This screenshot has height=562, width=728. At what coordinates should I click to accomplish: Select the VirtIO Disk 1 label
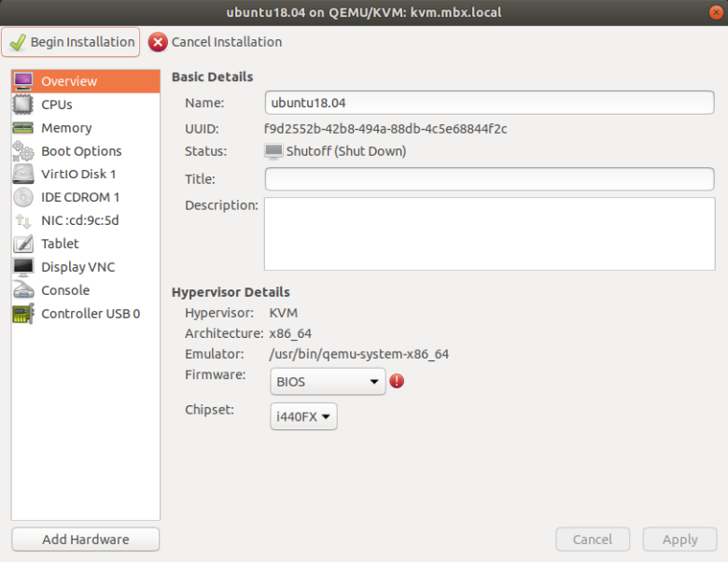point(78,175)
